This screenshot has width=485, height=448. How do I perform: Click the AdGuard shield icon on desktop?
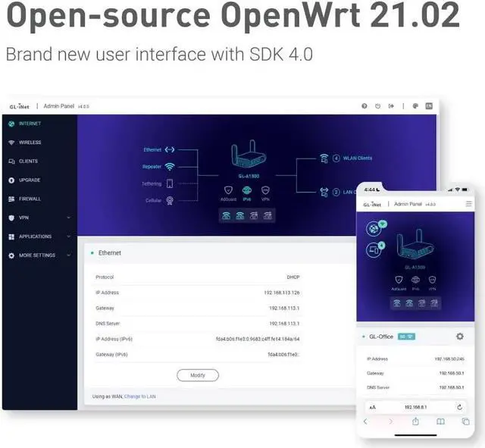tap(227, 190)
